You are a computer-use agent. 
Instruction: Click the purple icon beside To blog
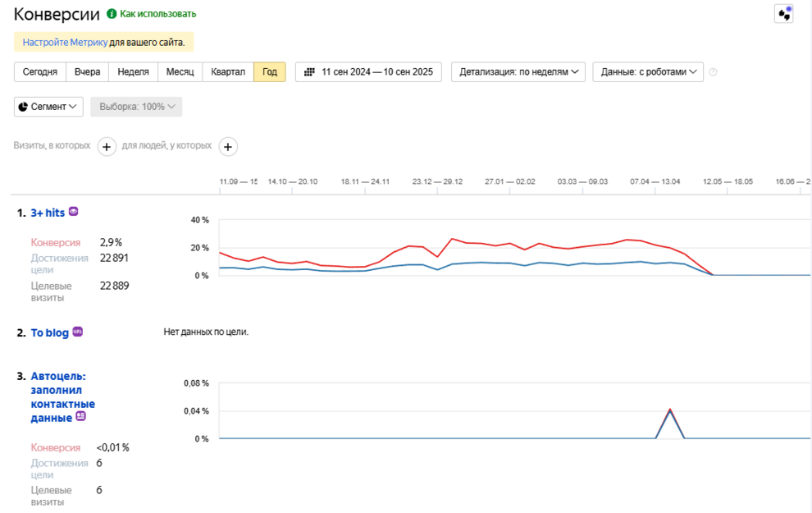click(77, 332)
